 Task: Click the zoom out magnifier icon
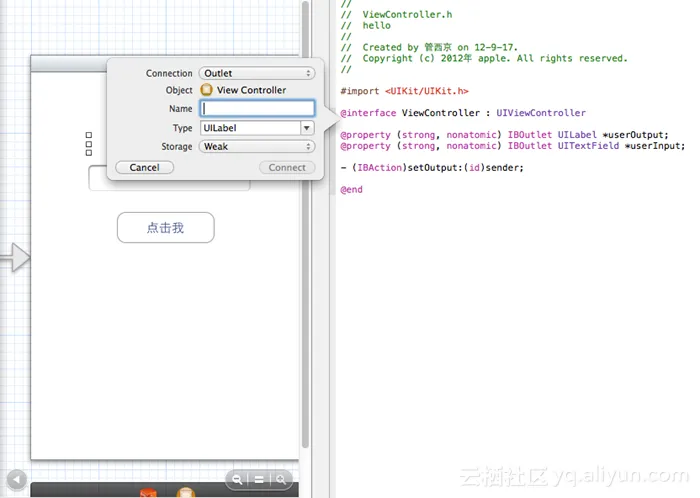point(237,480)
